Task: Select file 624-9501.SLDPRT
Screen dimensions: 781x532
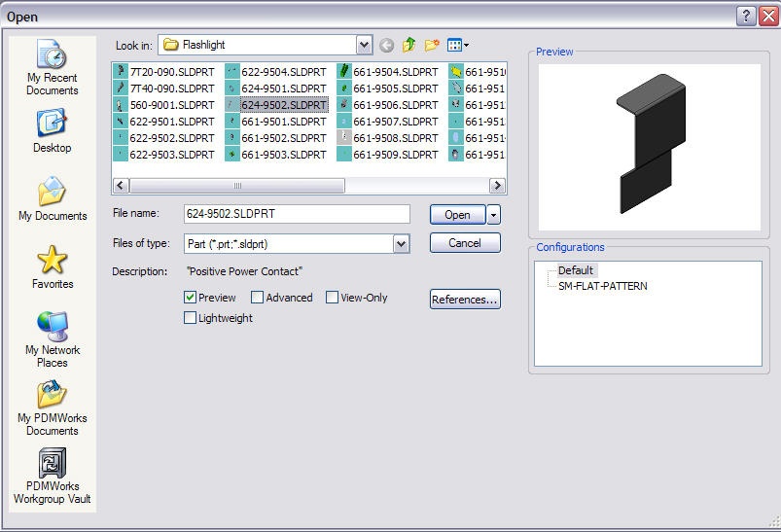Action: click(276, 89)
